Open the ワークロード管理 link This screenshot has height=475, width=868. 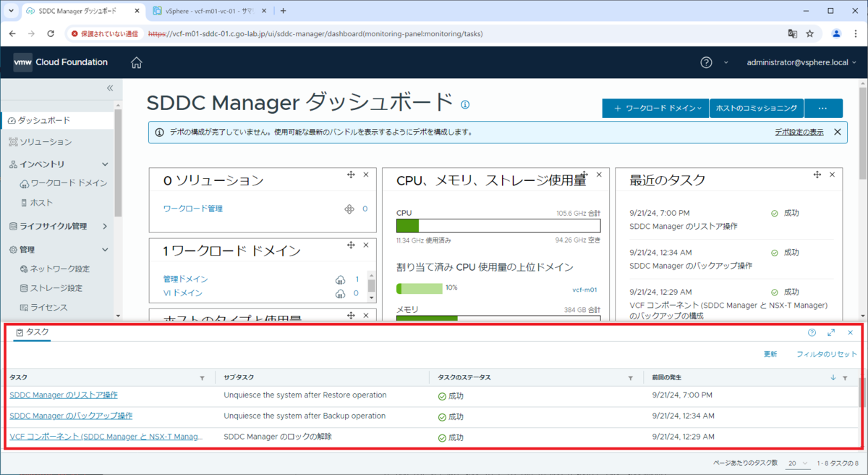pos(193,209)
